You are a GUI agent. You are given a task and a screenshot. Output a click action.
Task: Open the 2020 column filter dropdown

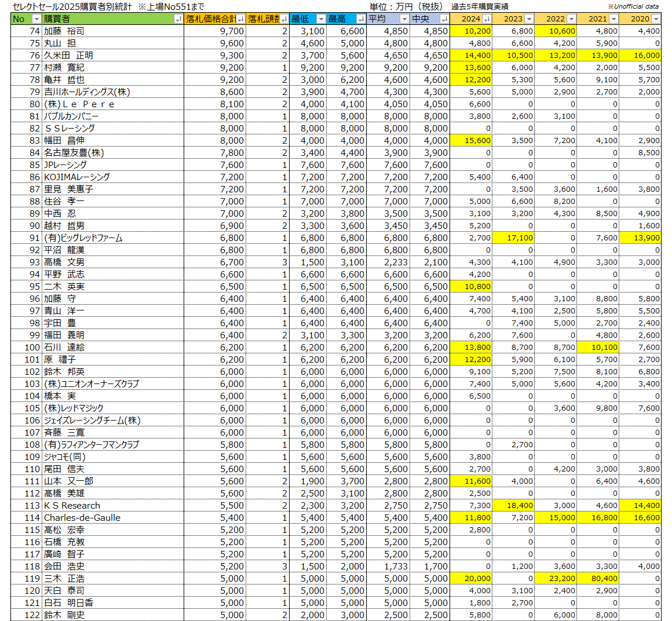[x=656, y=19]
